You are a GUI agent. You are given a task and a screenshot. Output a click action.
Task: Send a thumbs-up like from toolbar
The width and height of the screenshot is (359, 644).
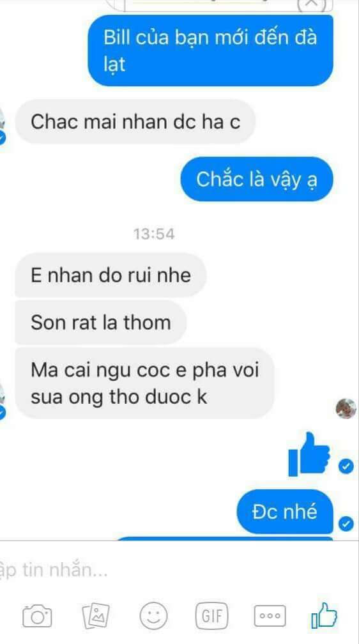(324, 615)
